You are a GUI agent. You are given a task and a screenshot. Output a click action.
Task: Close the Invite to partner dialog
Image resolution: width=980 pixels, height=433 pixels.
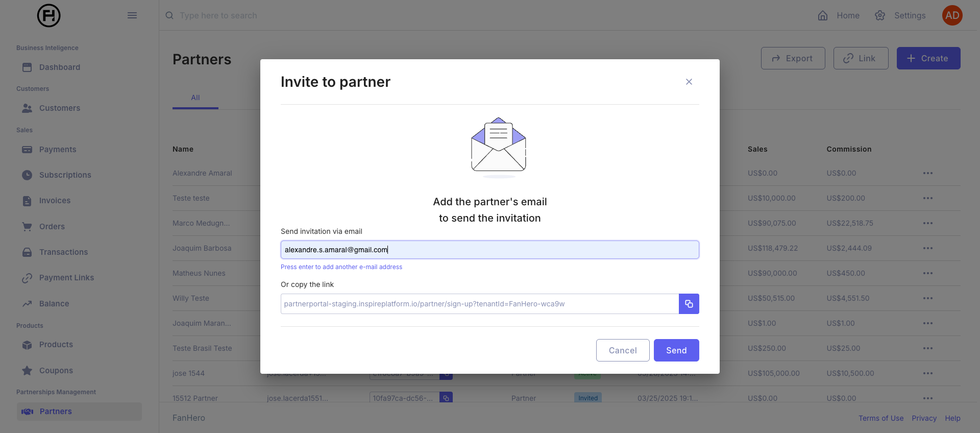689,82
